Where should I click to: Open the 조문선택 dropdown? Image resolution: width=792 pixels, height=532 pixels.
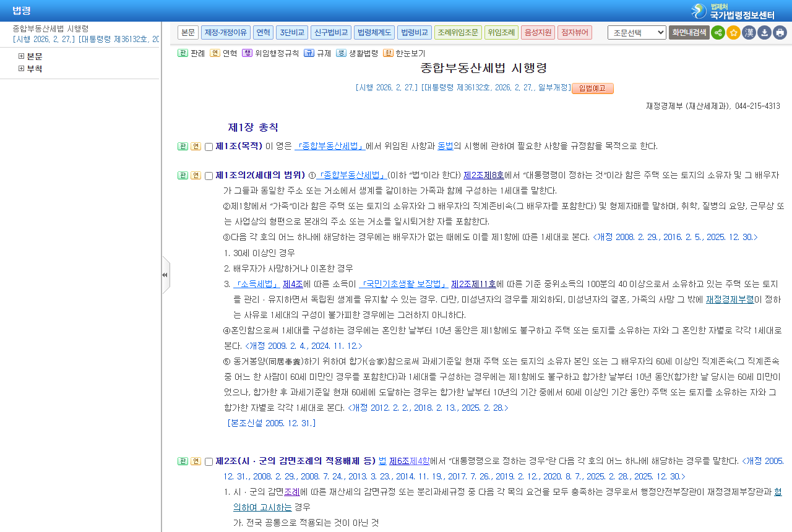(x=637, y=32)
